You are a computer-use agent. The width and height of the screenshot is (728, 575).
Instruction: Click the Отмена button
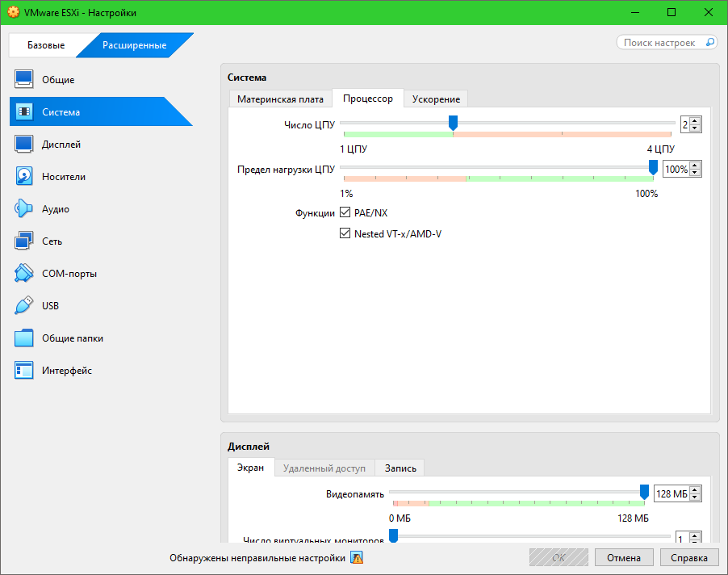(624, 558)
